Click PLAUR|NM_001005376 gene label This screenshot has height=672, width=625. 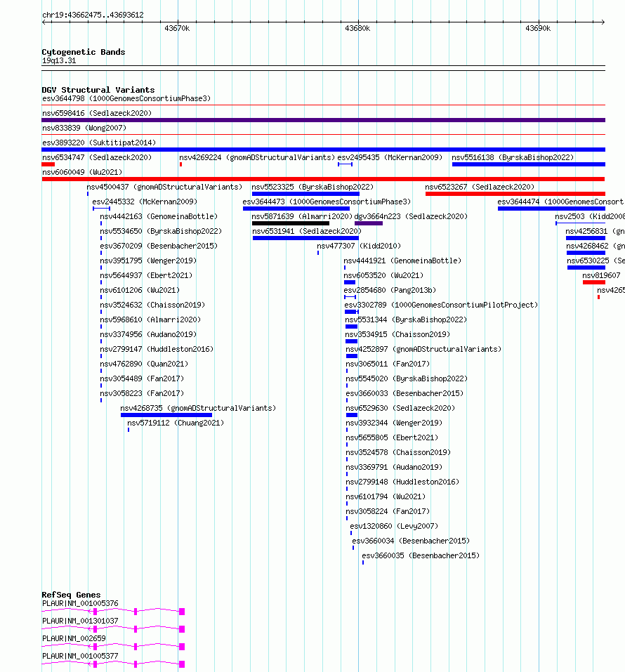click(80, 604)
